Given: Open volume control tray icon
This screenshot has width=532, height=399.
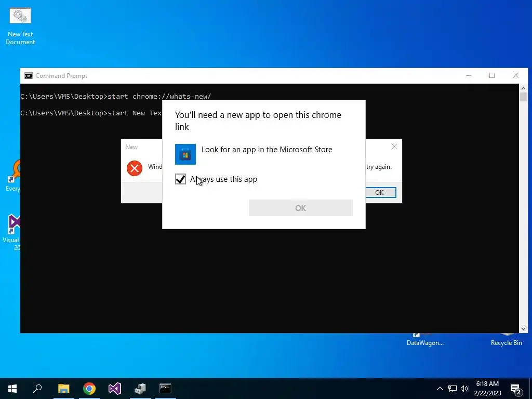Looking at the screenshot, I should click(464, 389).
